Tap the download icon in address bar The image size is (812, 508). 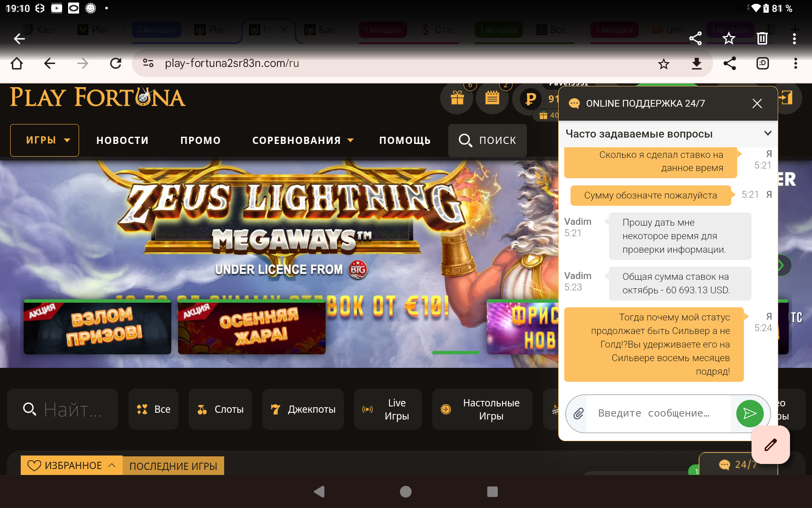point(696,63)
